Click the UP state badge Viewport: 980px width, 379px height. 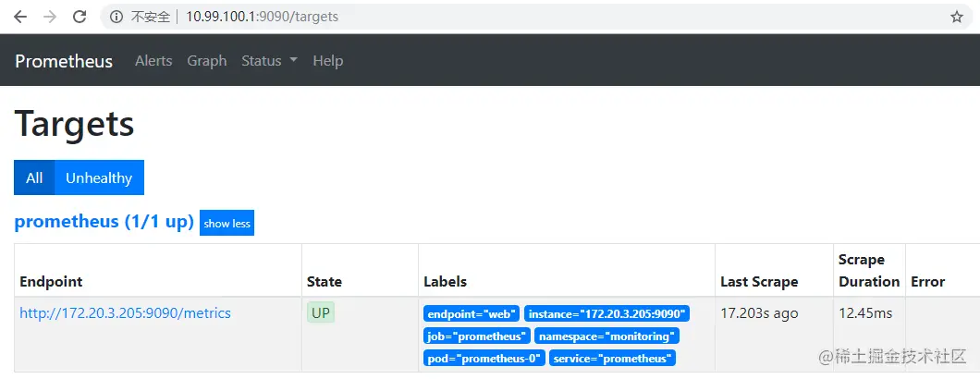tap(321, 313)
